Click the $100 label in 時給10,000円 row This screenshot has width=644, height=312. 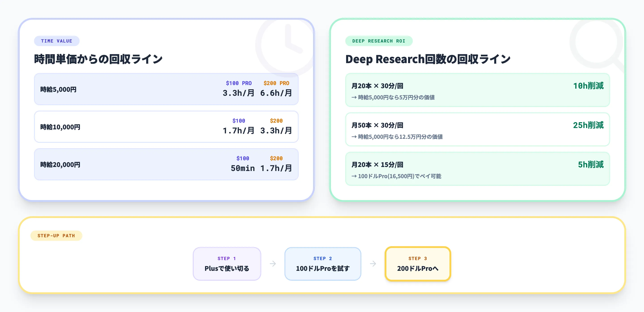point(239,121)
